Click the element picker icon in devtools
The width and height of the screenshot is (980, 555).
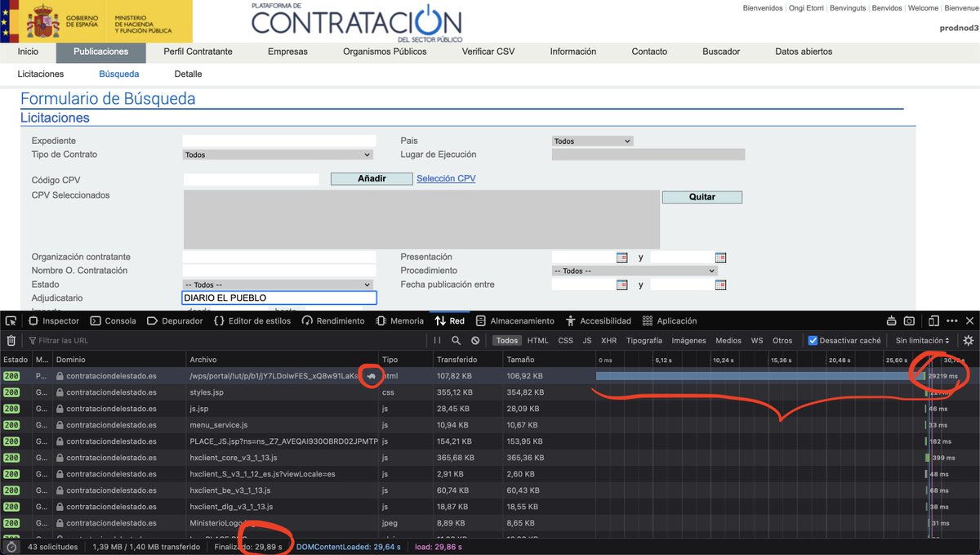(x=12, y=321)
